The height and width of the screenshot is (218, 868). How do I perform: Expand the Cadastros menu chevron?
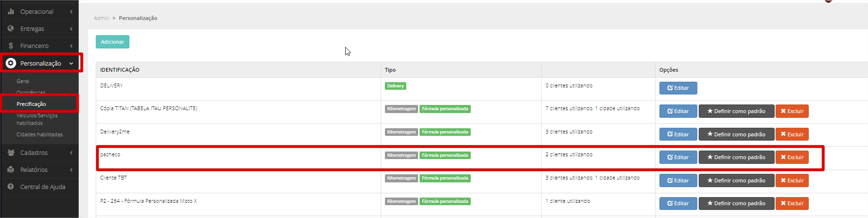pos(71,152)
